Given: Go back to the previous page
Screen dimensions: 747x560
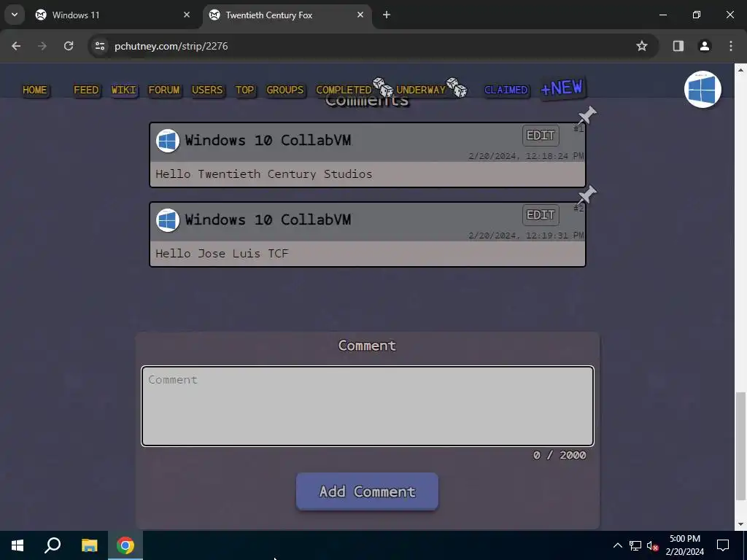Looking at the screenshot, I should tap(16, 46).
